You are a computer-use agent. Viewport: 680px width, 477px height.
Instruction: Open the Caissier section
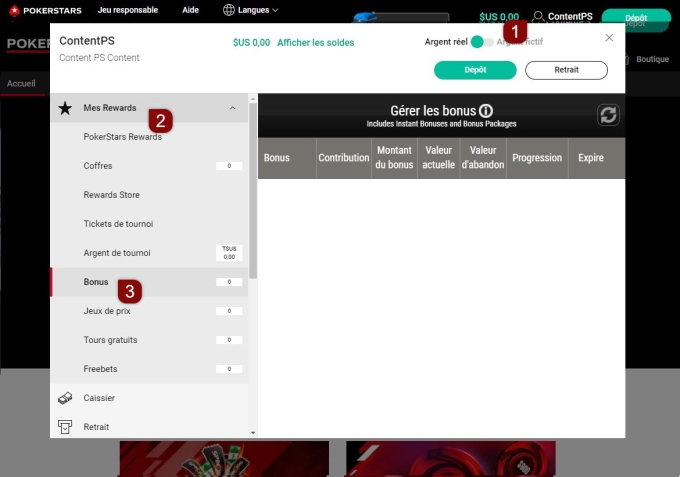coord(149,398)
